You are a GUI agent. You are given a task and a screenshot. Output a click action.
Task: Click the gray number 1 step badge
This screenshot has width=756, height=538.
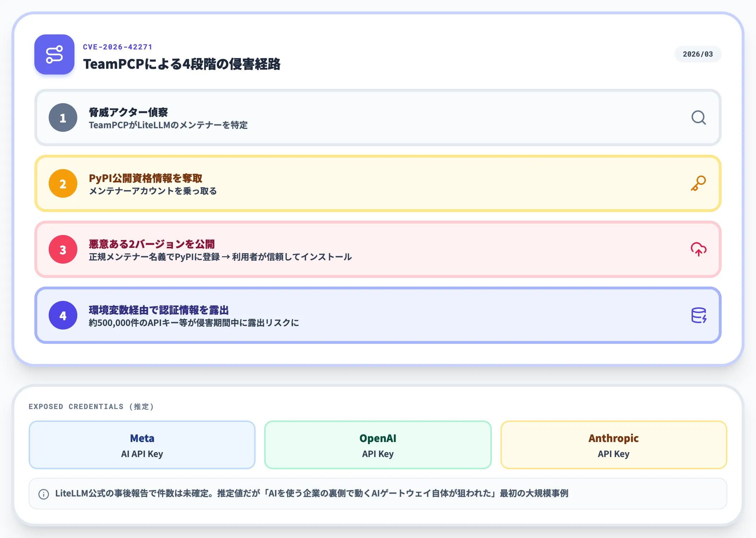click(x=63, y=117)
